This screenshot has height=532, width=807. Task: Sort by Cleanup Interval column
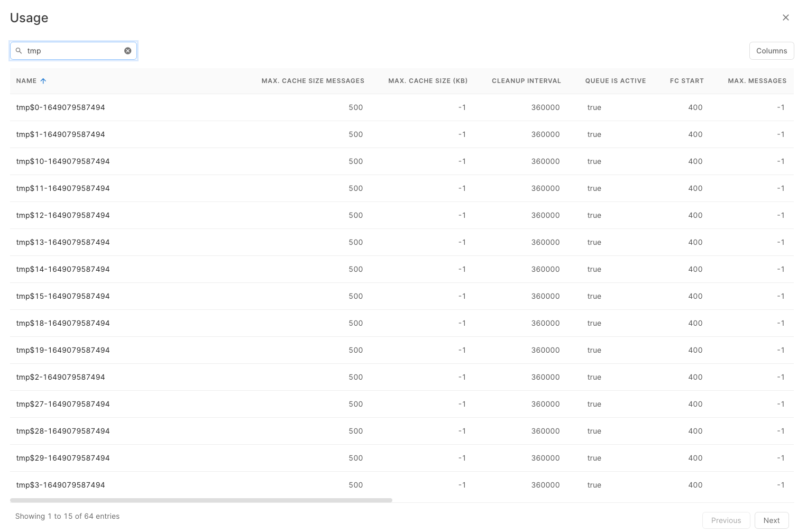(526, 81)
